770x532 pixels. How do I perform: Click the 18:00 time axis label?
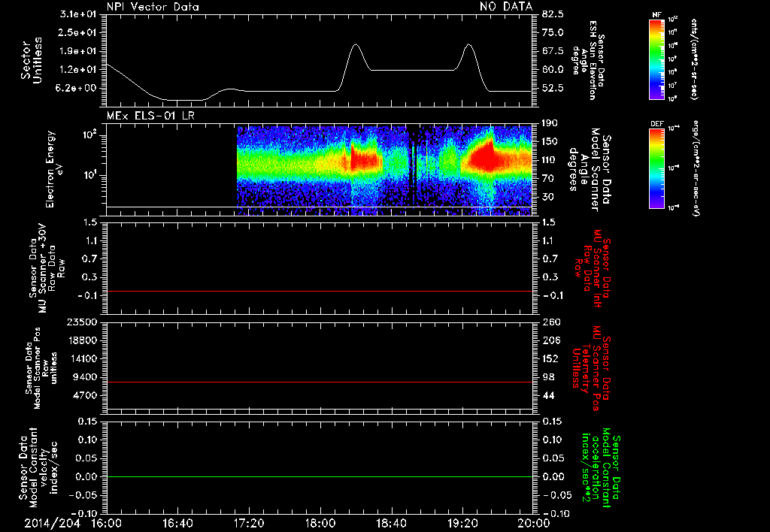pos(320,523)
